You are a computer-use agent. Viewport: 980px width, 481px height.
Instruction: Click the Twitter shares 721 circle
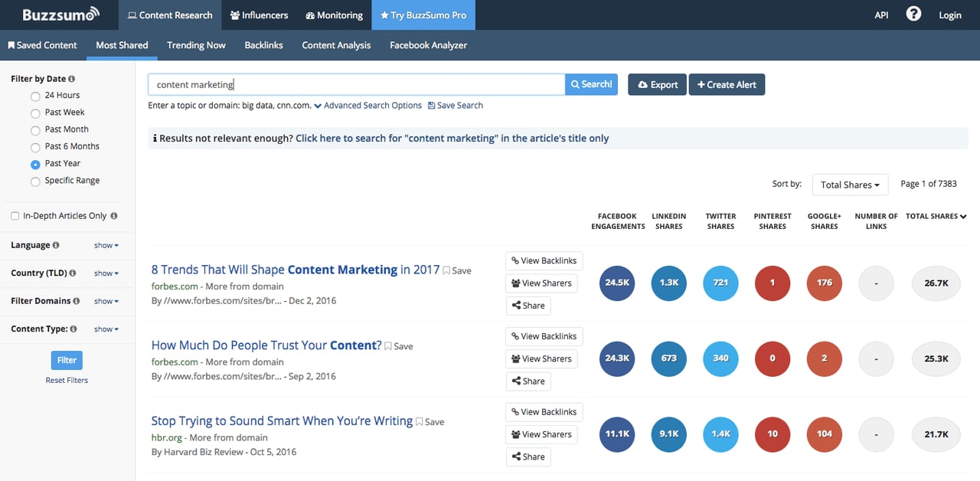coord(720,283)
